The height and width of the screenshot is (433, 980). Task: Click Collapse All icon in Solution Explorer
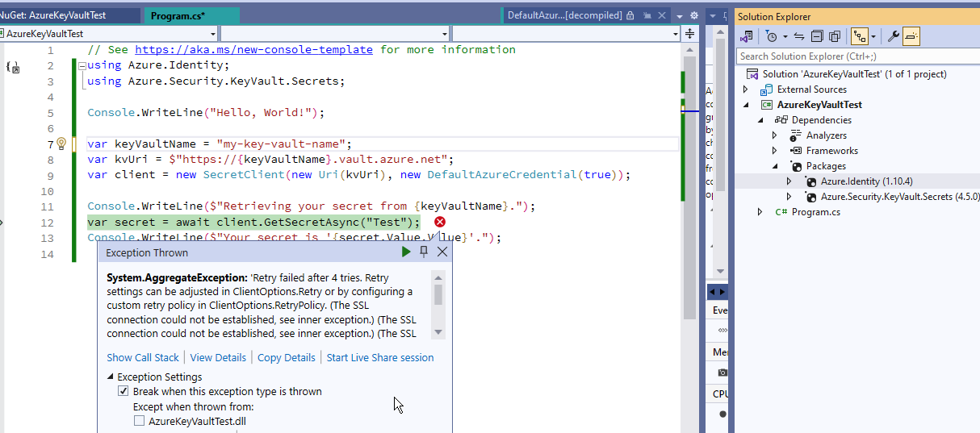click(817, 36)
